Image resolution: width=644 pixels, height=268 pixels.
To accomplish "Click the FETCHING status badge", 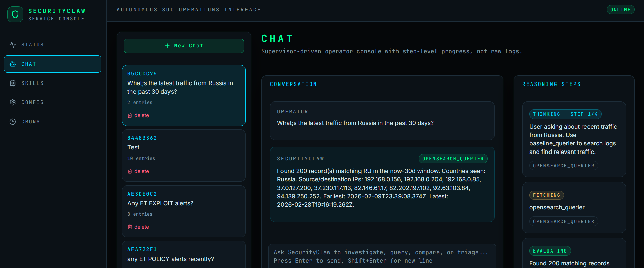I will [x=546, y=195].
